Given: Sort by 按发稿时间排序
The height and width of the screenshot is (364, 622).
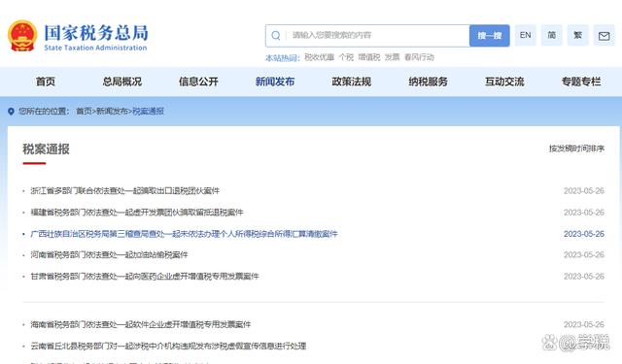Looking at the screenshot, I should point(576,149).
